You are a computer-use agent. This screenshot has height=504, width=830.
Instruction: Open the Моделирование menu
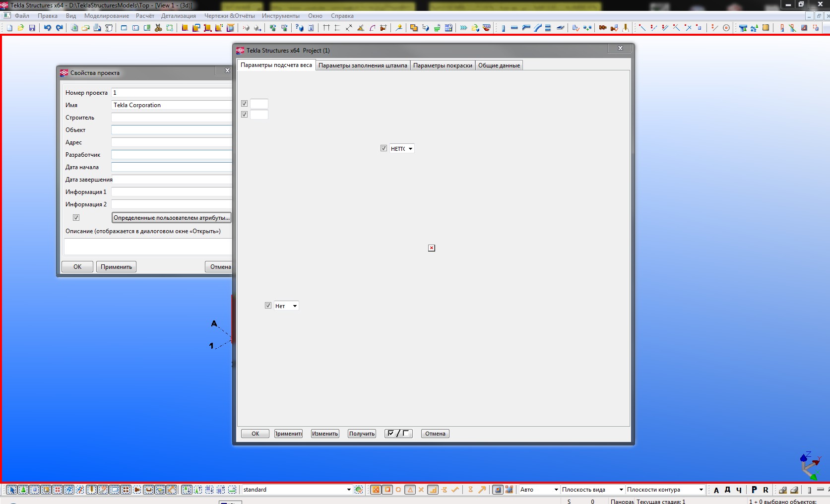tap(107, 16)
